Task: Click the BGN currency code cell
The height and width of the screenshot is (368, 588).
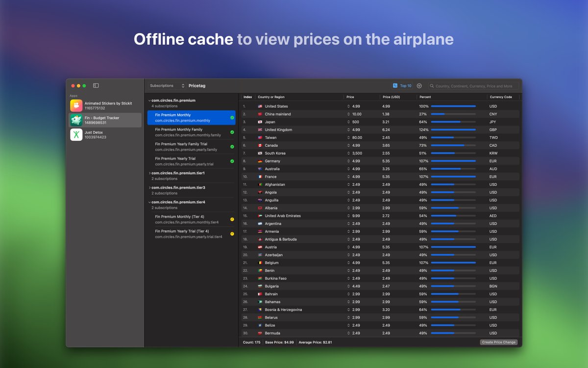Action: (493, 286)
